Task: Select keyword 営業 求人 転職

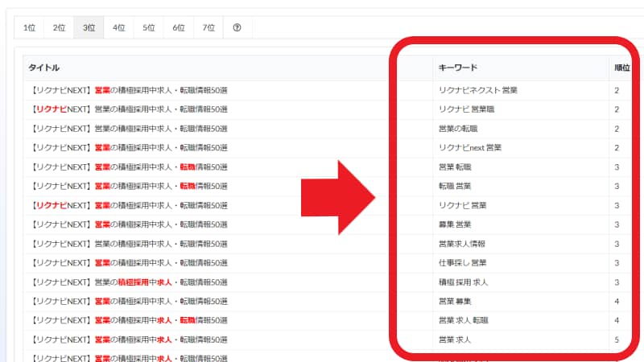Action: tap(464, 320)
